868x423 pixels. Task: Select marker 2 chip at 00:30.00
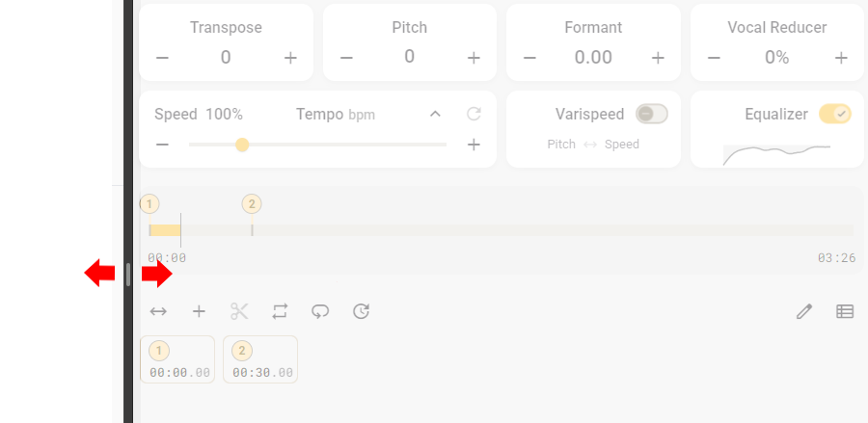[260, 360]
